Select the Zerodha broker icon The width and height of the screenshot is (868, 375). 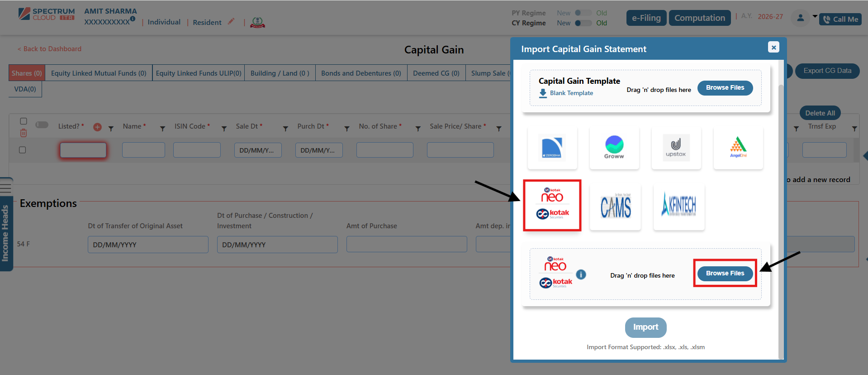552,148
